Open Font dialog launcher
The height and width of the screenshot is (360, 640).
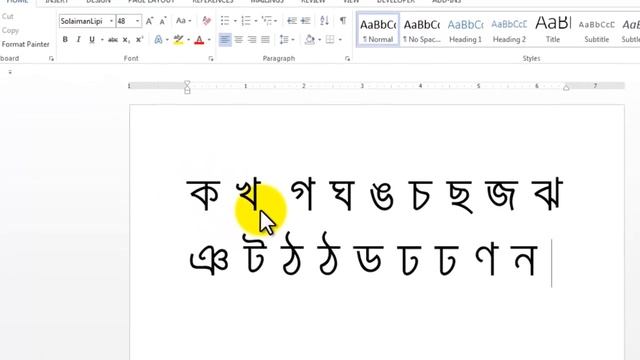[x=211, y=59]
